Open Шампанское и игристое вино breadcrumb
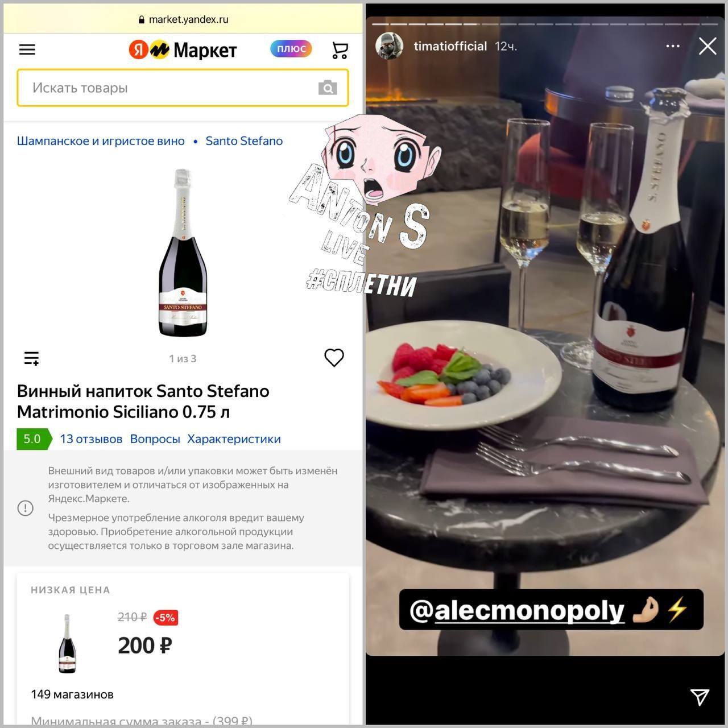The height and width of the screenshot is (728, 728). [x=101, y=141]
